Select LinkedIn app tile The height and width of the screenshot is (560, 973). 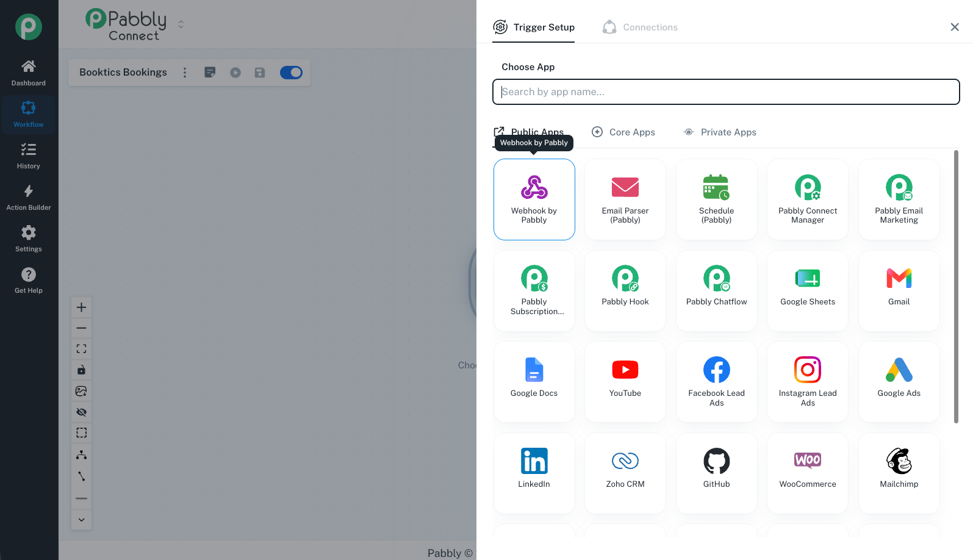tap(534, 473)
